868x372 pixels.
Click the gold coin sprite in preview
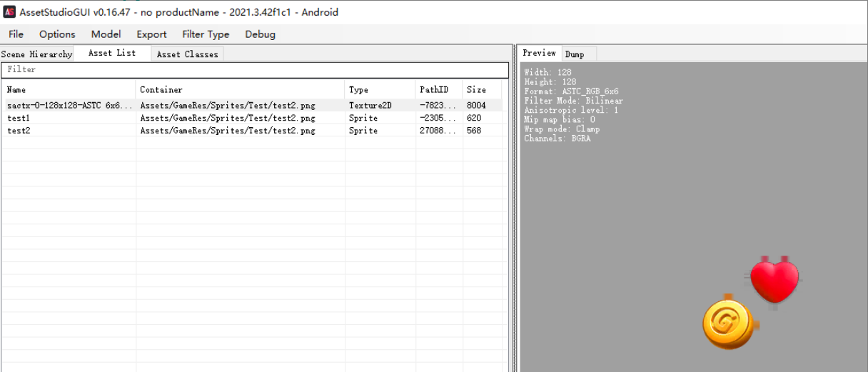coord(727,325)
